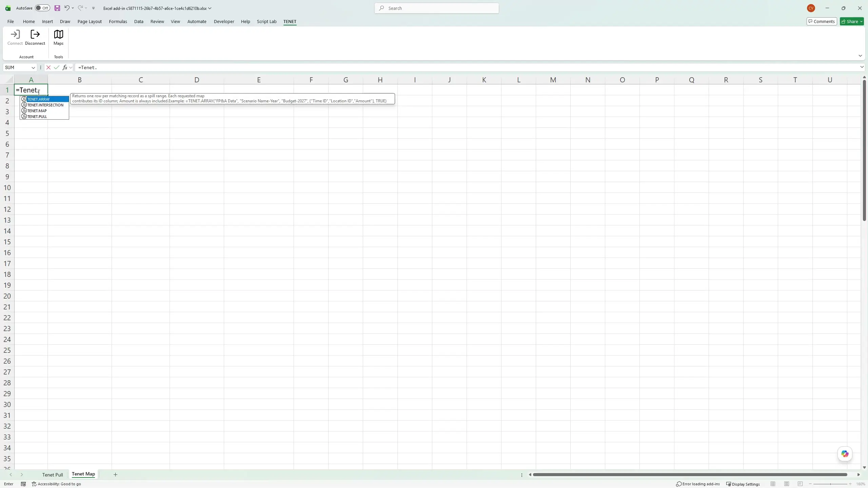Open the Maps tool
Viewport: 868px width, 488px height.
click(x=58, y=38)
